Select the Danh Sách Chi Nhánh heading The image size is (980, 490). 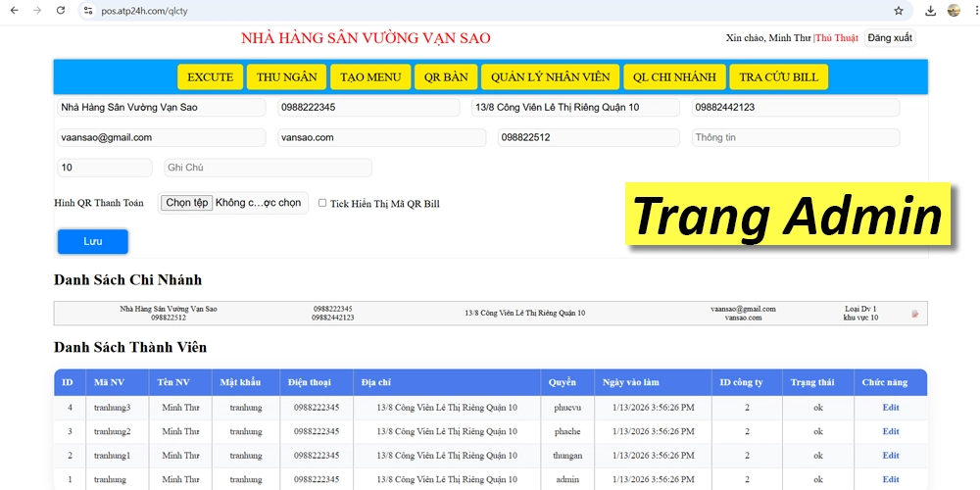[128, 279]
